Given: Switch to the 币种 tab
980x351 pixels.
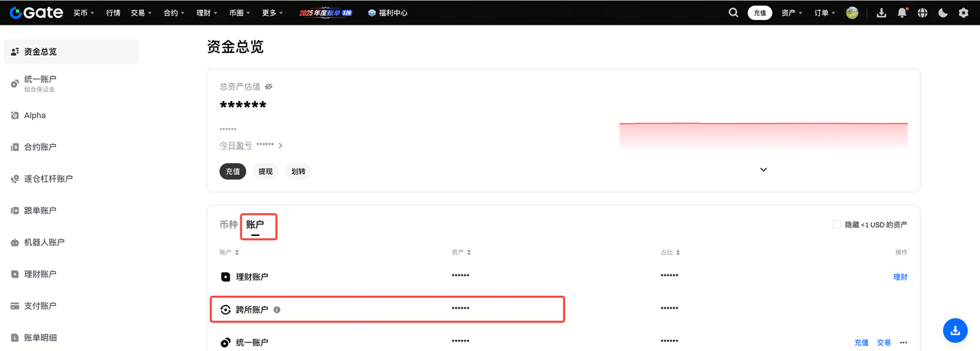Looking at the screenshot, I should [x=228, y=225].
